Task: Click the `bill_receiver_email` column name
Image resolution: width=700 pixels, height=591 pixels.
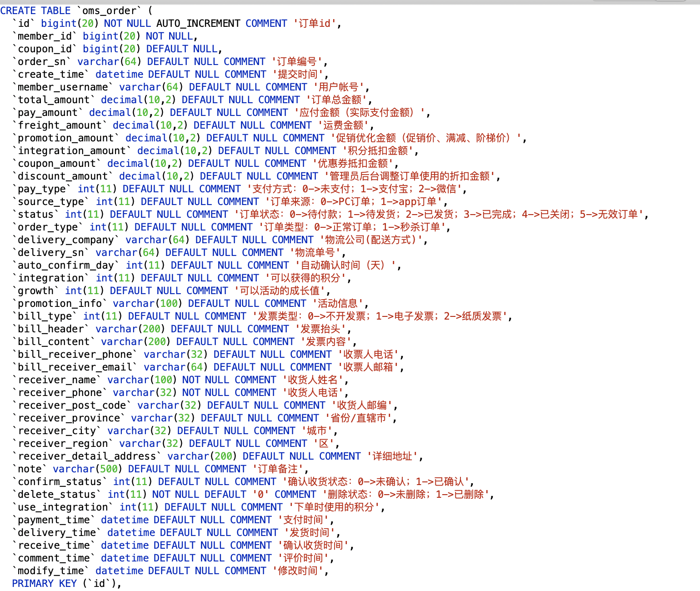Action: 75,367
